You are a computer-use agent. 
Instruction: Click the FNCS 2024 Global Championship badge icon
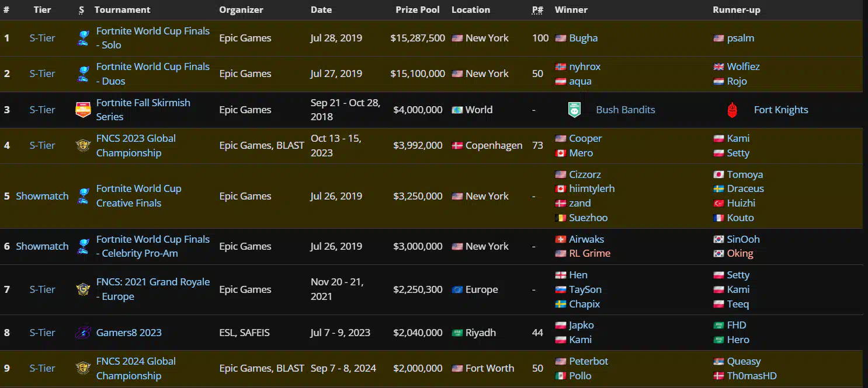point(83,368)
